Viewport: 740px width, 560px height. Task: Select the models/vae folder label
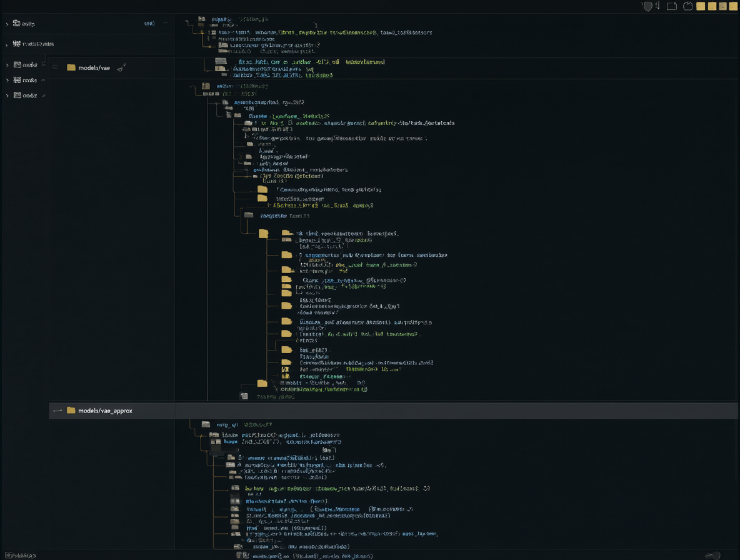click(94, 68)
